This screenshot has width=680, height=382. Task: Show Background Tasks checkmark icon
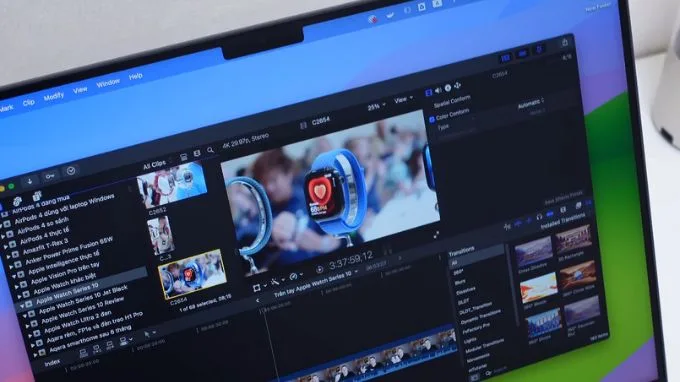(x=71, y=171)
